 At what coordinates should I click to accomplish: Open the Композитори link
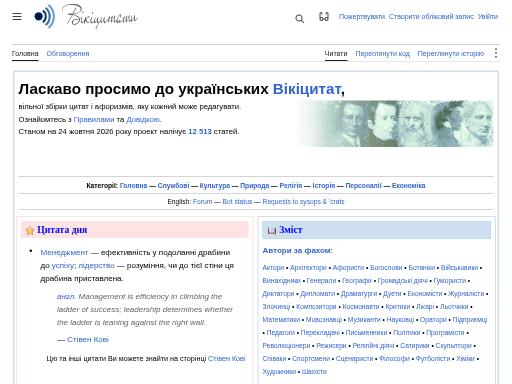(x=316, y=307)
